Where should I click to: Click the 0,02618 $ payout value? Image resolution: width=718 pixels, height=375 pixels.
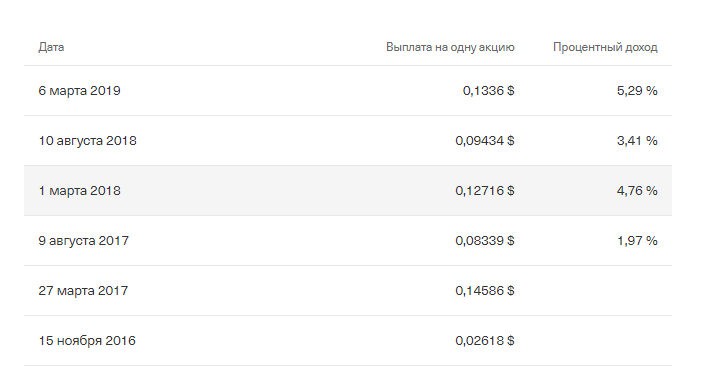(x=485, y=340)
